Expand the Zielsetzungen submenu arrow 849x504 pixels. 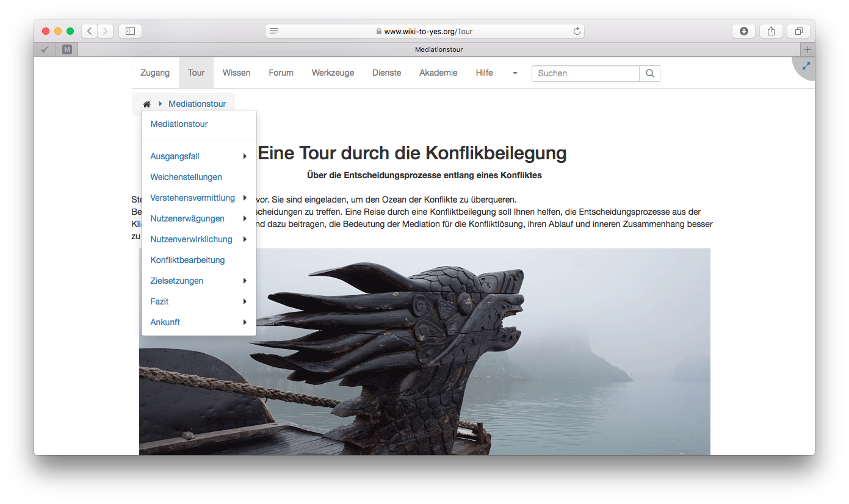click(x=244, y=281)
